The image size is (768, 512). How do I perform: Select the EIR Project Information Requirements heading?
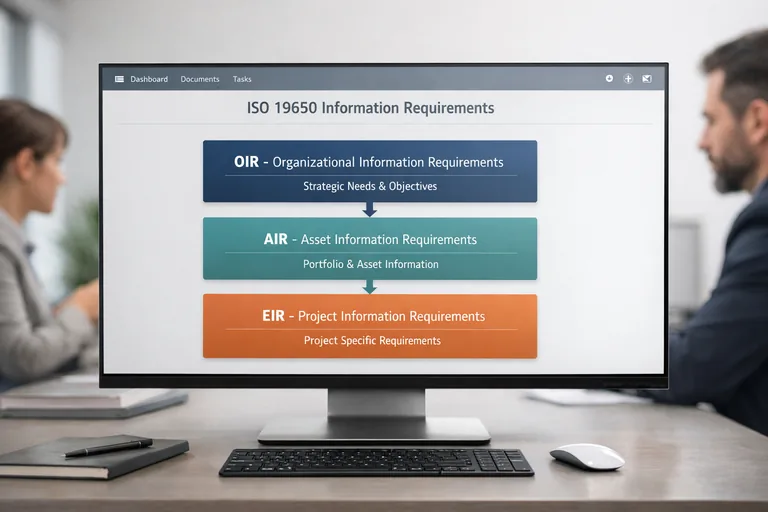click(x=373, y=316)
